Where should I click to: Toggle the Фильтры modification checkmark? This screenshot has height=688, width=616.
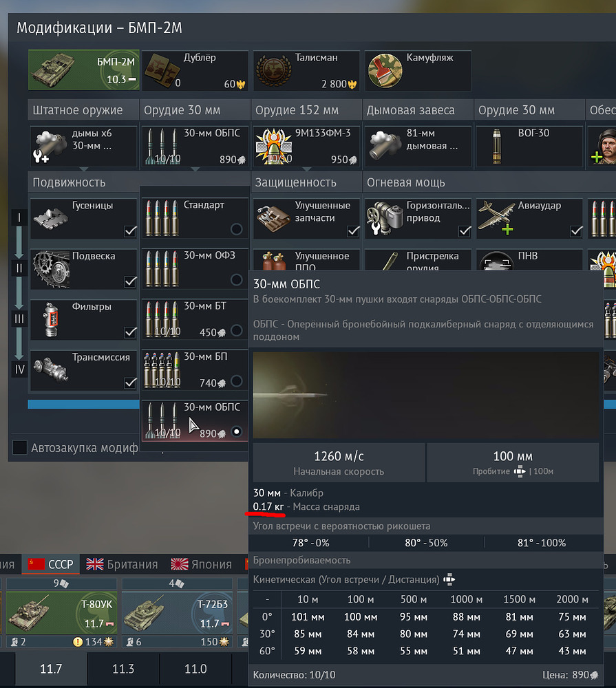130,332
